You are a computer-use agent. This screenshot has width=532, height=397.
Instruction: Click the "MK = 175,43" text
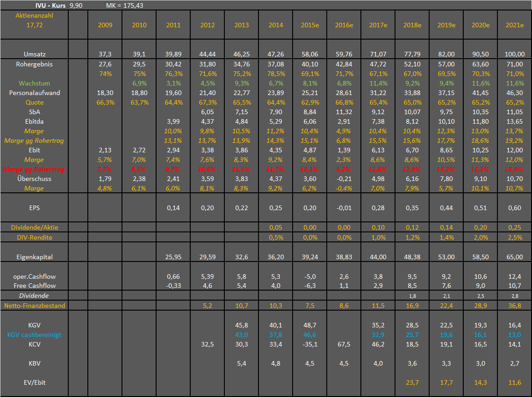pyautogui.click(x=125, y=5)
